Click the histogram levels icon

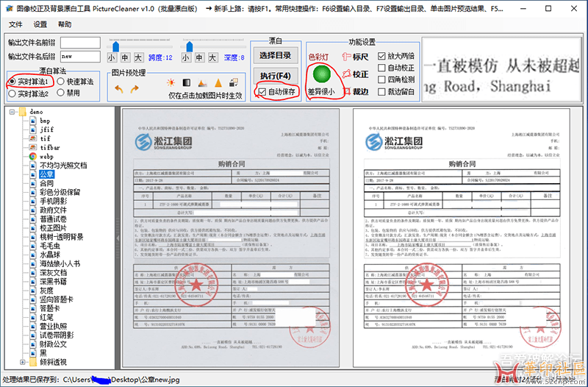click(203, 82)
